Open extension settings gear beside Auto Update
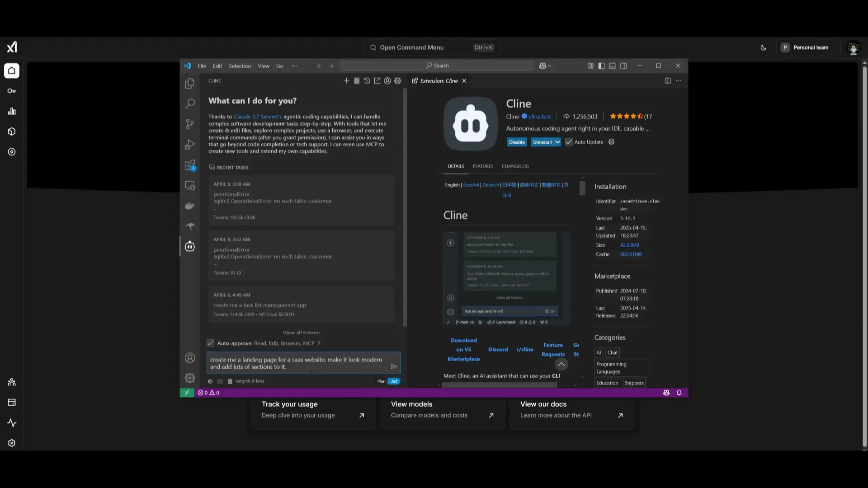Image resolution: width=868 pixels, height=488 pixels. point(611,142)
